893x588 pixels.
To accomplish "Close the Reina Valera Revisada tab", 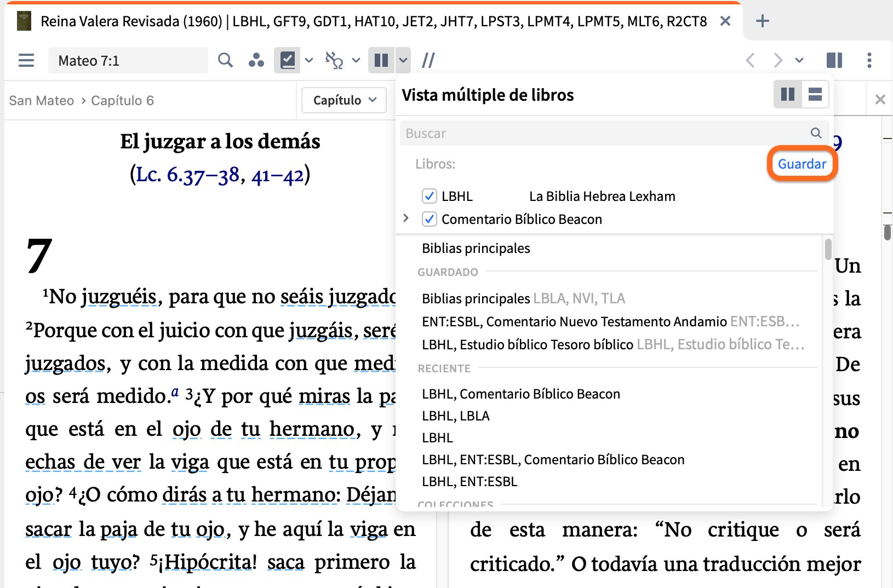I will pyautogui.click(x=725, y=21).
